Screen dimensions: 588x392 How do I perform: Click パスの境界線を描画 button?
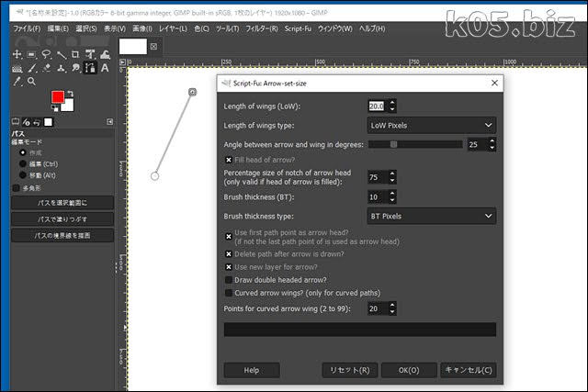(62, 236)
